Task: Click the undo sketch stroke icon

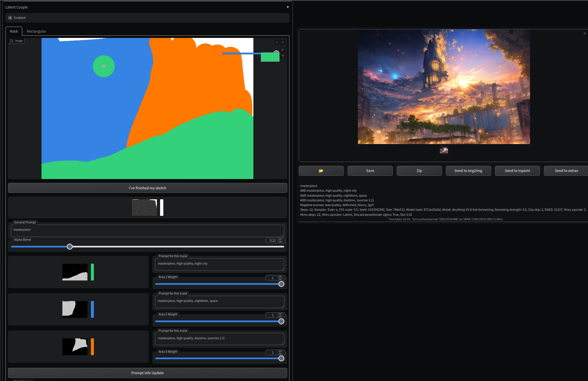Action: (277, 42)
